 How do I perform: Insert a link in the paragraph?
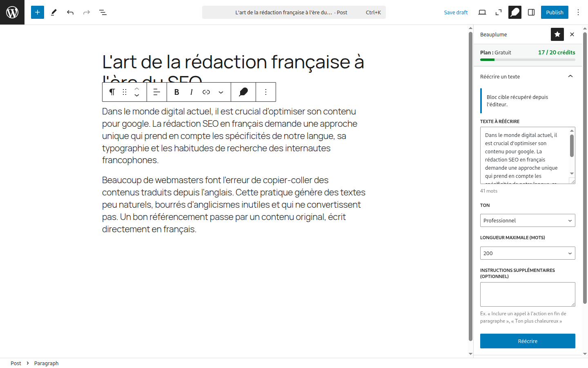(206, 92)
